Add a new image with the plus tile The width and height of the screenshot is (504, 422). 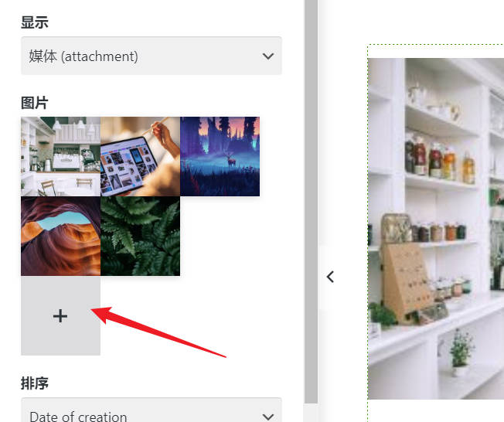(60, 316)
